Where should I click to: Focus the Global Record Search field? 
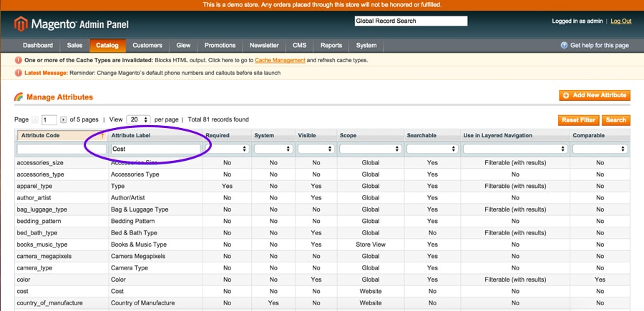pos(411,21)
